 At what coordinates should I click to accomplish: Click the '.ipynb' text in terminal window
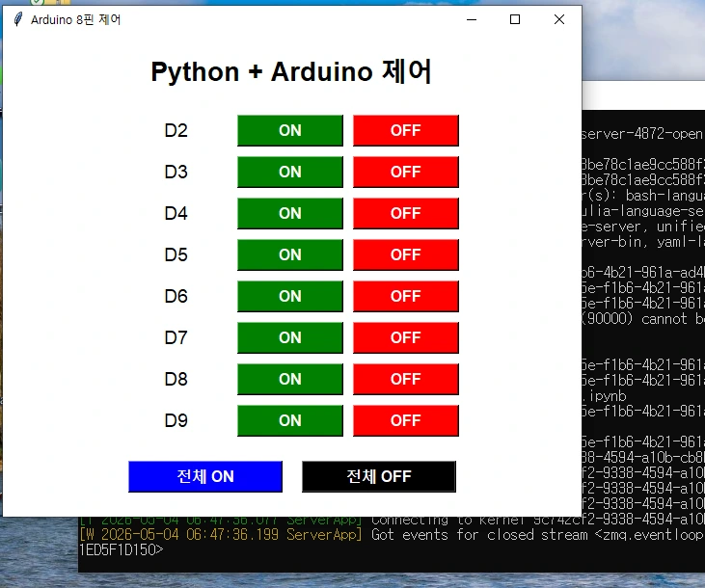point(604,396)
